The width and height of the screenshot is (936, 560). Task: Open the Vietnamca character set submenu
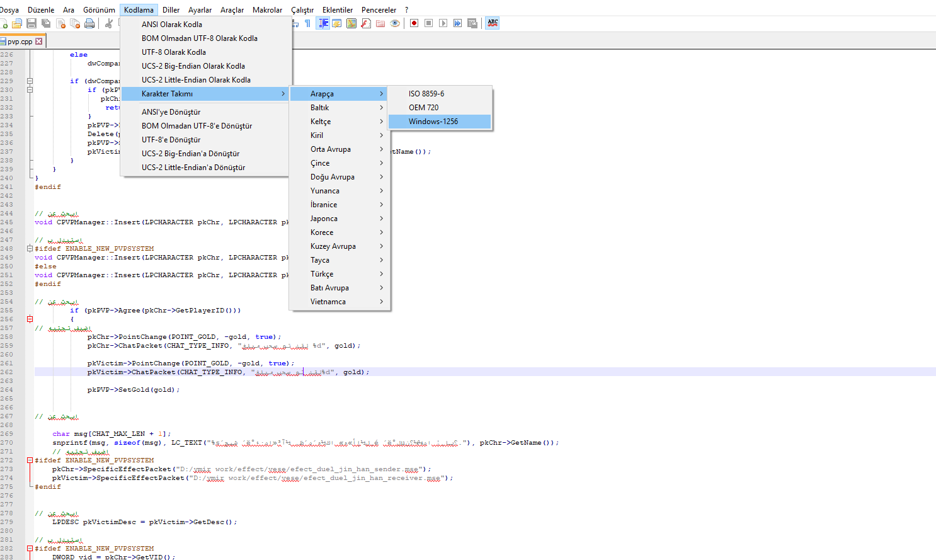pos(339,302)
